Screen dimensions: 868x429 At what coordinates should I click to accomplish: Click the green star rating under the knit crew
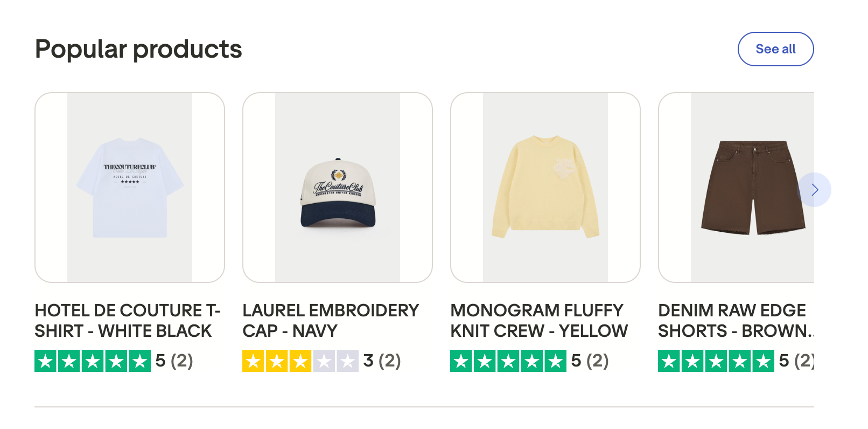pyautogui.click(x=508, y=361)
